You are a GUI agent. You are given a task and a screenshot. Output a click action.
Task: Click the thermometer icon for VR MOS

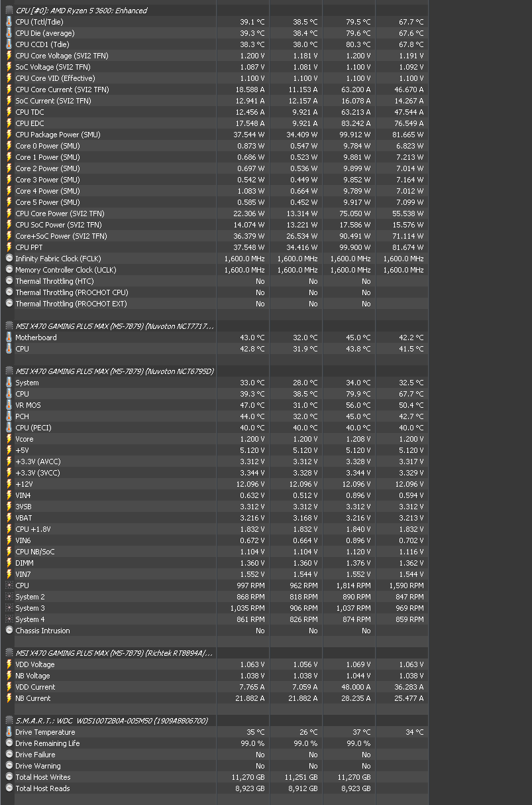[x=9, y=405]
